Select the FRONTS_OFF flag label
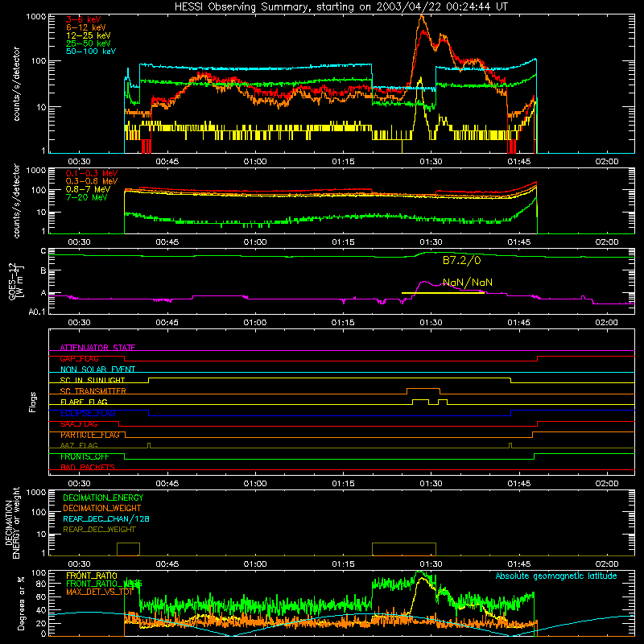 [x=85, y=456]
